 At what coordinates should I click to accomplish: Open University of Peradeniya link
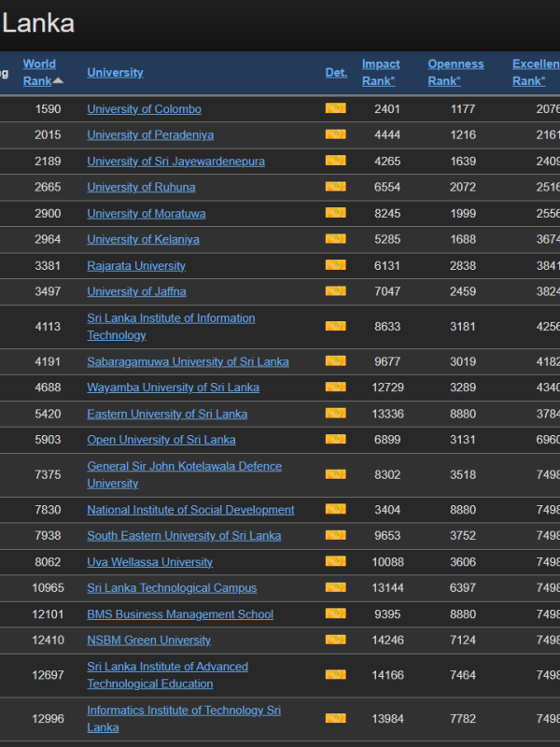click(x=150, y=134)
